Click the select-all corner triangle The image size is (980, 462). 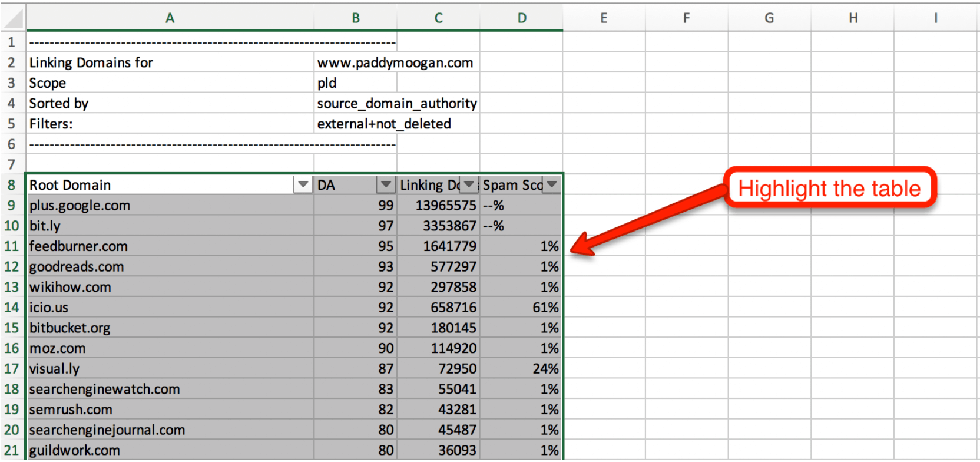pos(14,19)
